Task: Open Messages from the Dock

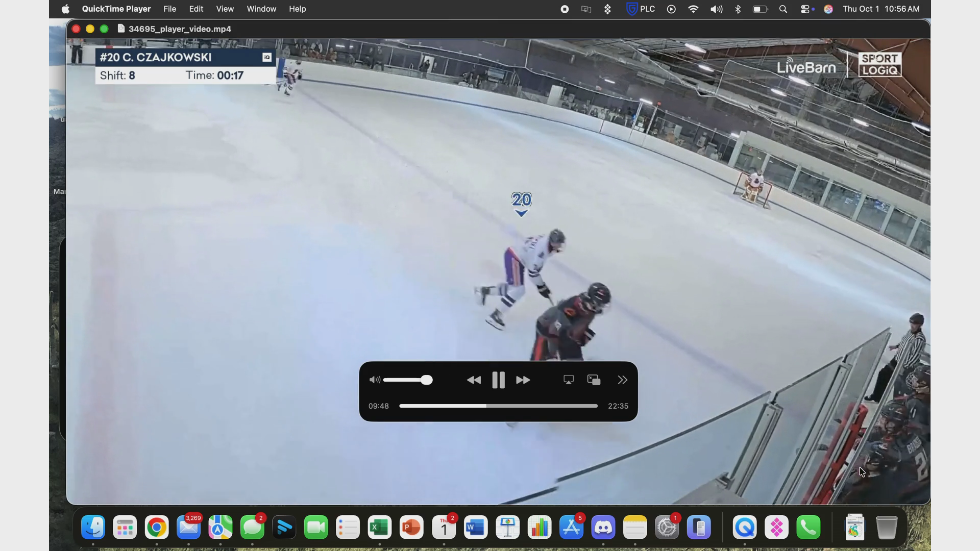Action: 252,528
